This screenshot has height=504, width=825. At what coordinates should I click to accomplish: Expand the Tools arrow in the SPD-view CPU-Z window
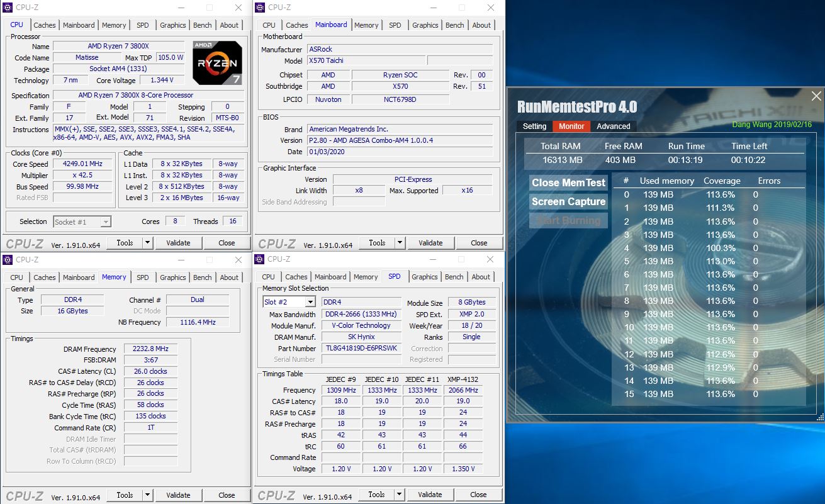[400, 495]
